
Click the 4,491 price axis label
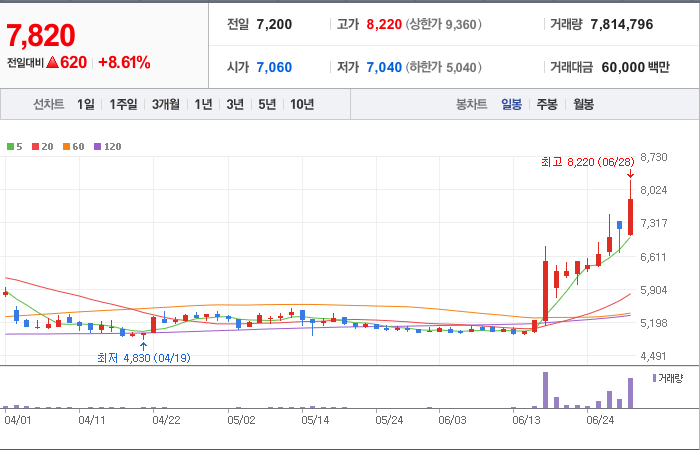pos(654,356)
